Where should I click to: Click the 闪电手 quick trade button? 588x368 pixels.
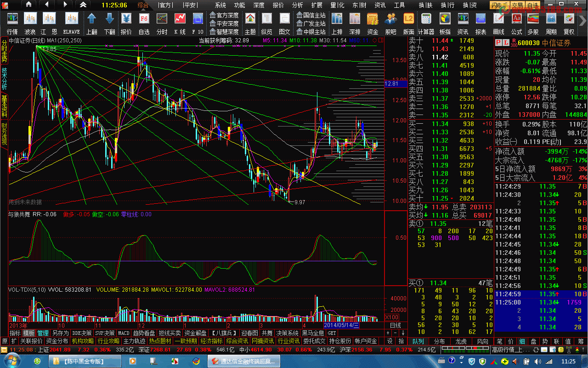pyautogui.click(x=499, y=5)
